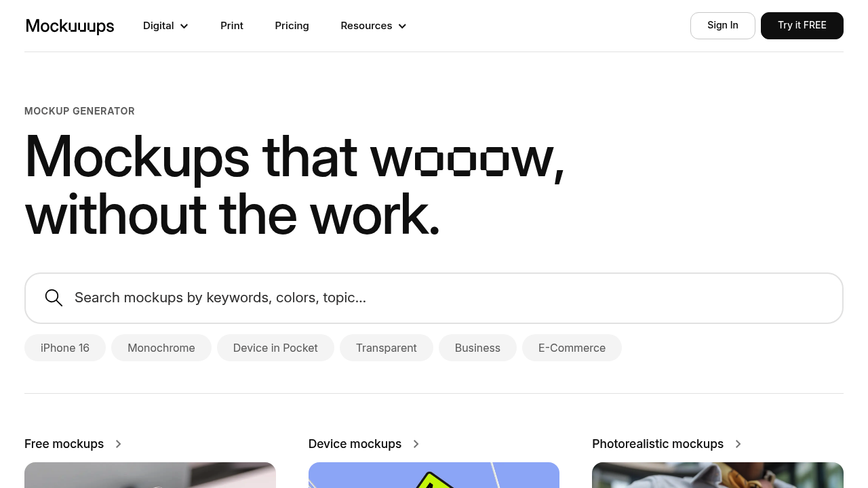Click the Try it FREE button

802,25
